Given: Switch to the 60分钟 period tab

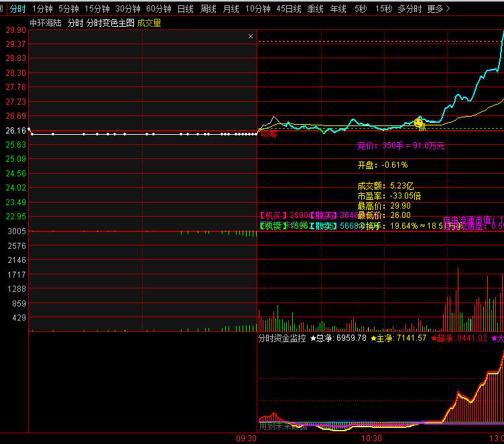Looking at the screenshot, I should (159, 9).
